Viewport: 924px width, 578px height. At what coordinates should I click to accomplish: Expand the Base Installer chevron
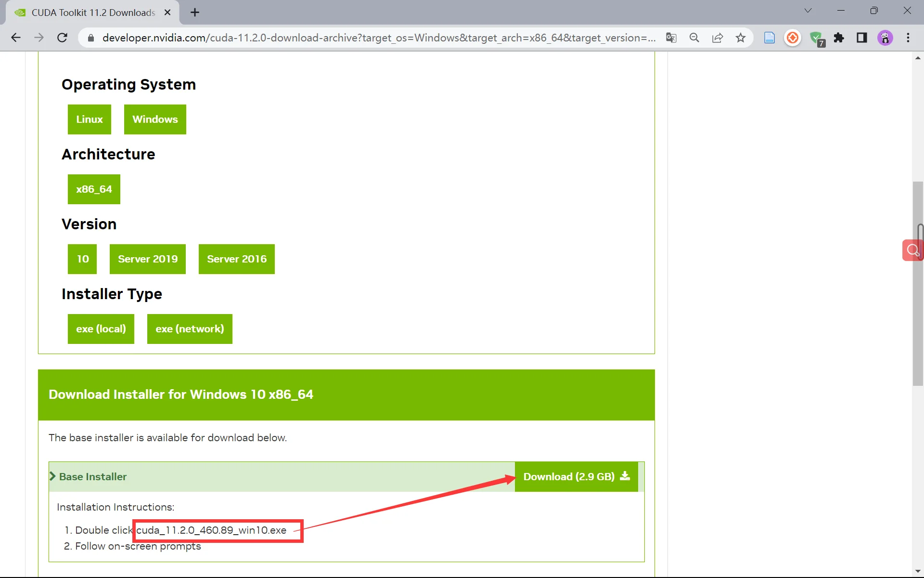coord(53,476)
